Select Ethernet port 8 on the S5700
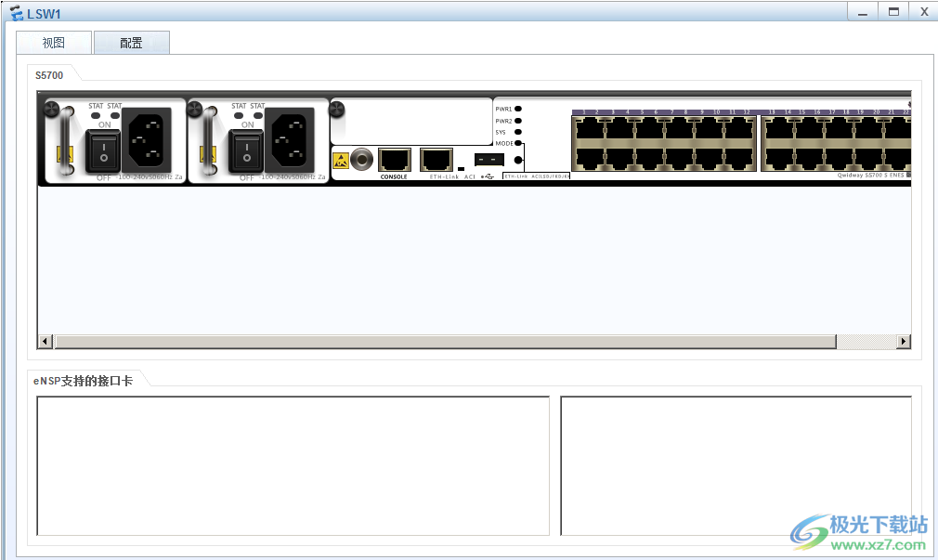The image size is (938, 560). (679, 158)
